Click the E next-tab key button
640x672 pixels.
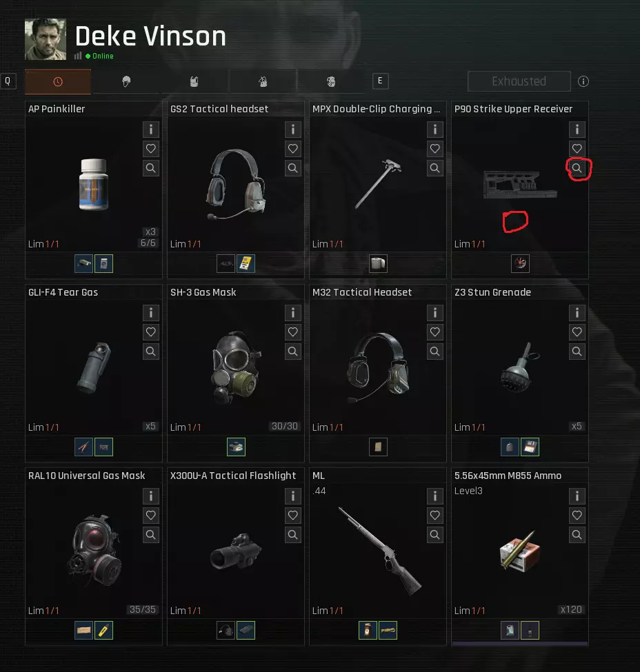(x=380, y=81)
